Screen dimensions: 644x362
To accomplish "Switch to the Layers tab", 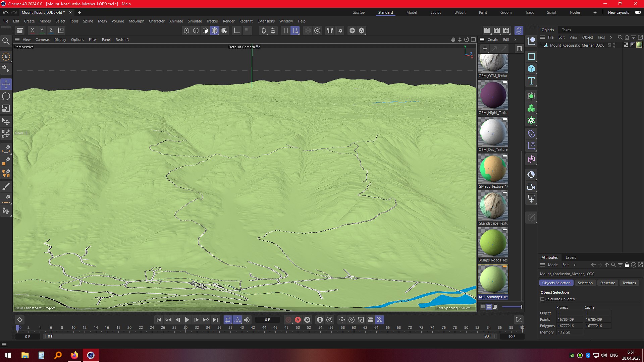I will click(571, 257).
